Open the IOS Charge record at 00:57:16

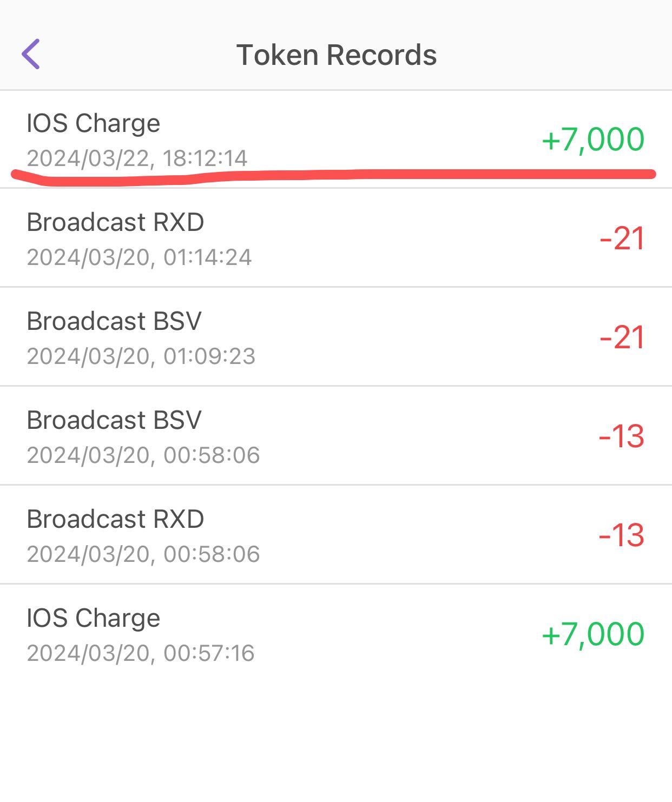pos(93,618)
